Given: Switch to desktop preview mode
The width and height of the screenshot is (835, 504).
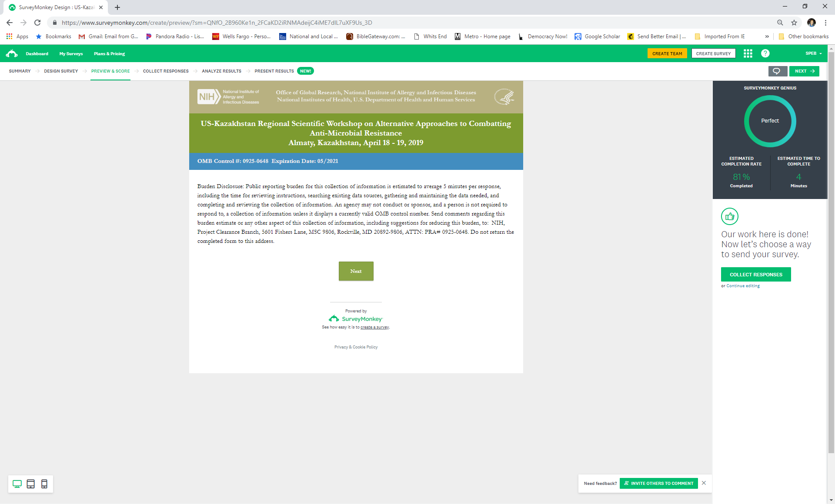Looking at the screenshot, I should click(x=17, y=484).
